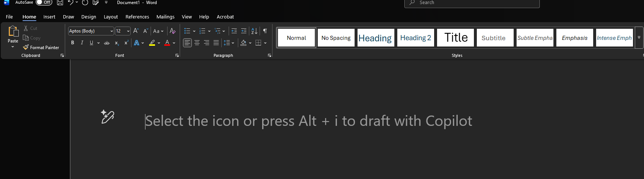The image size is (644, 179).
Task: Toggle the AutoSave switch
Action: point(44,2)
